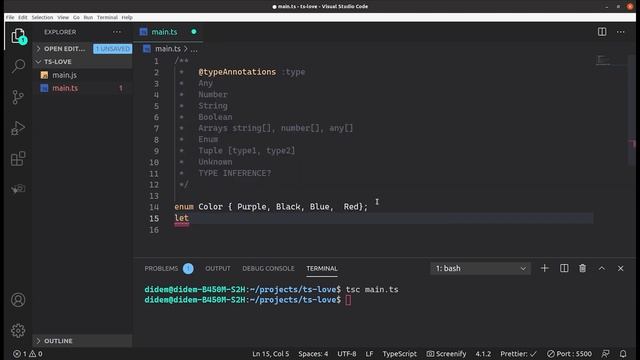
Task: Split the terminal pane
Action: click(564, 268)
